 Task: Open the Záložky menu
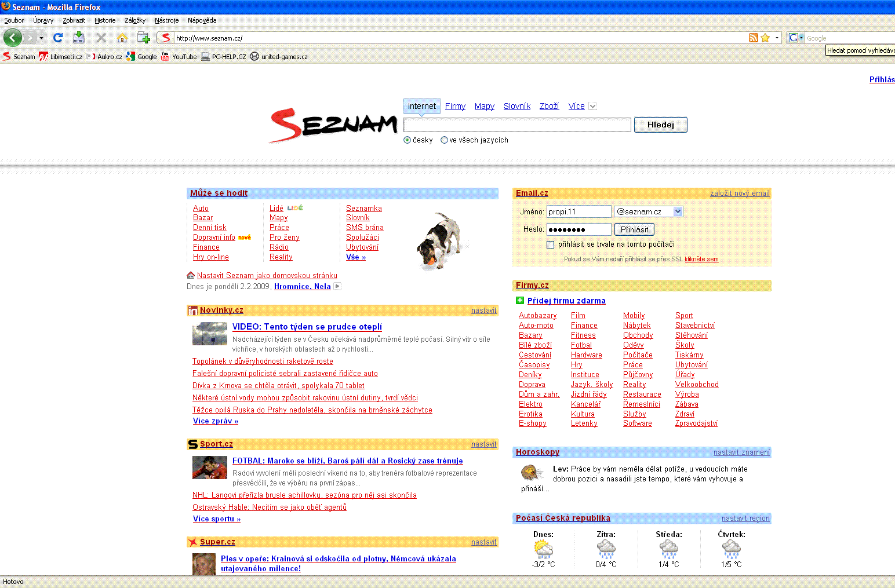pos(135,20)
